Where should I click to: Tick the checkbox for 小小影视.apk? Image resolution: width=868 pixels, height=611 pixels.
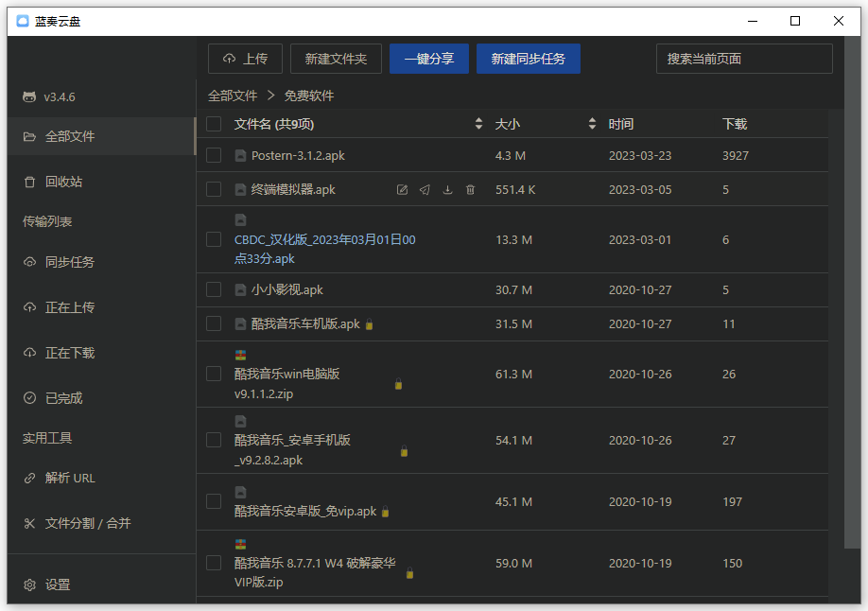(214, 289)
